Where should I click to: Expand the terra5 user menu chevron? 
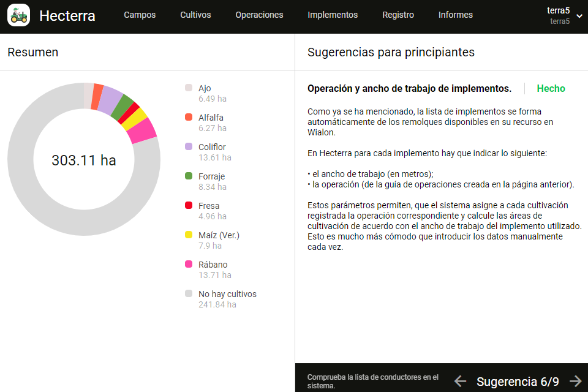point(579,15)
